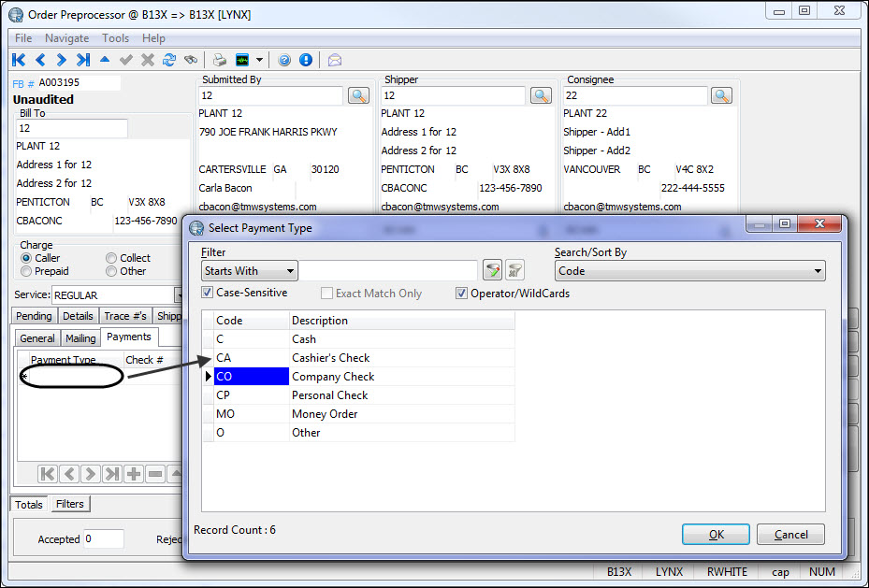Clear the filter using the crossed-funnel icon
Viewport: 869px width, 588px height.
[x=514, y=269]
